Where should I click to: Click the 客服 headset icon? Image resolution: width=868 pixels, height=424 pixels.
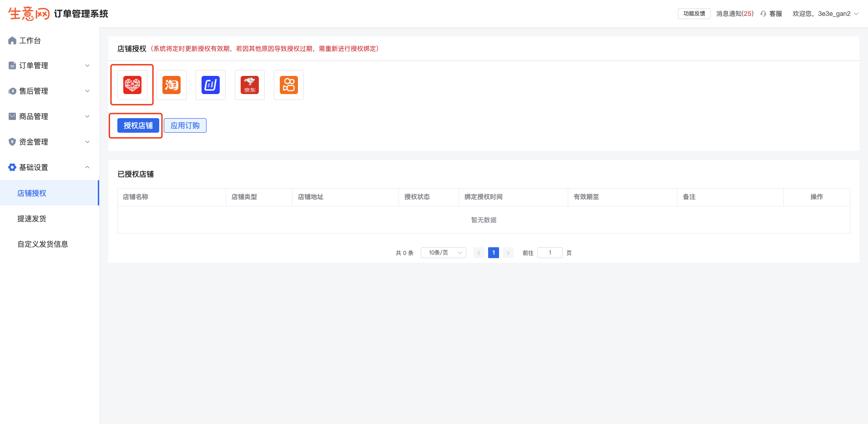pyautogui.click(x=763, y=14)
